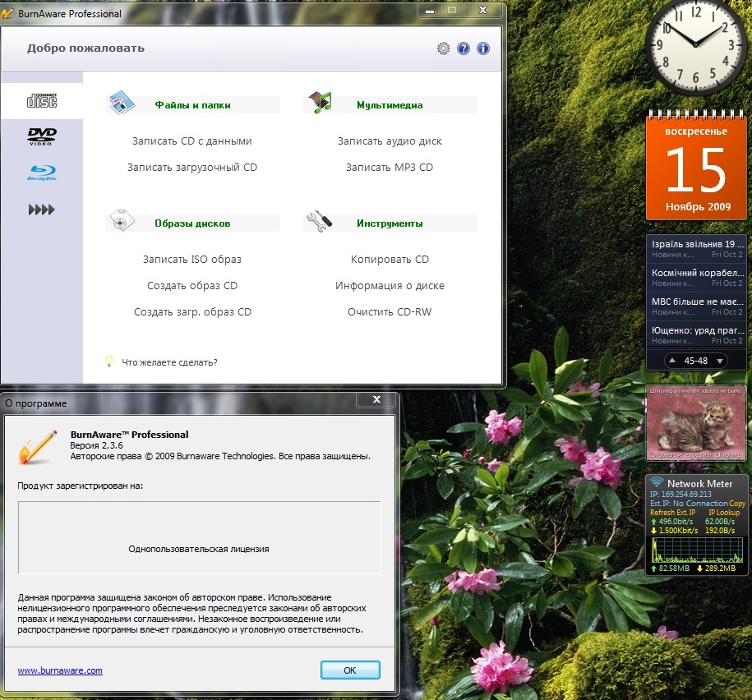This screenshot has height=700, width=752.
Task: Click the IP: 169.254.69.213 text
Action: pos(680,495)
